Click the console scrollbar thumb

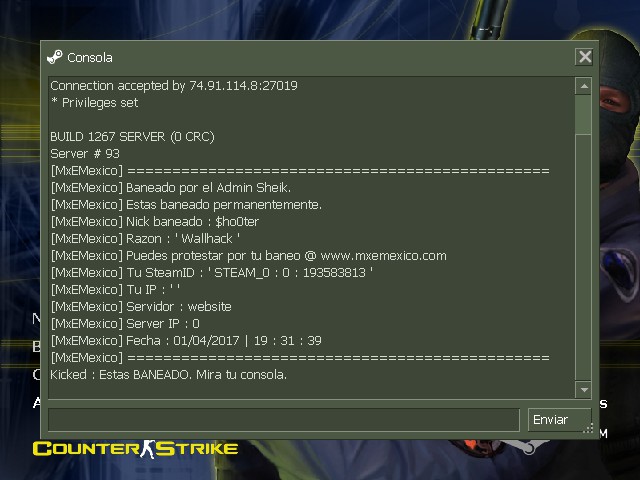[x=584, y=115]
